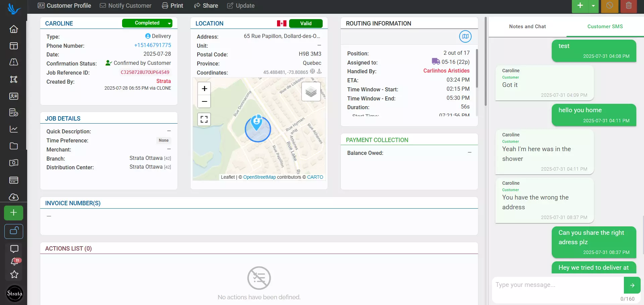Expand the map to fullscreen view
Image resolution: width=644 pixels, height=305 pixels.
click(204, 119)
